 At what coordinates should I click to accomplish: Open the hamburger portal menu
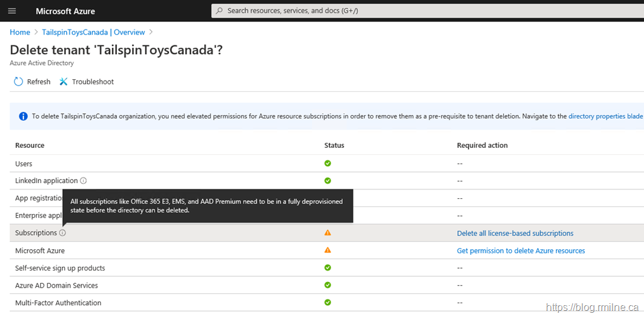12,11
